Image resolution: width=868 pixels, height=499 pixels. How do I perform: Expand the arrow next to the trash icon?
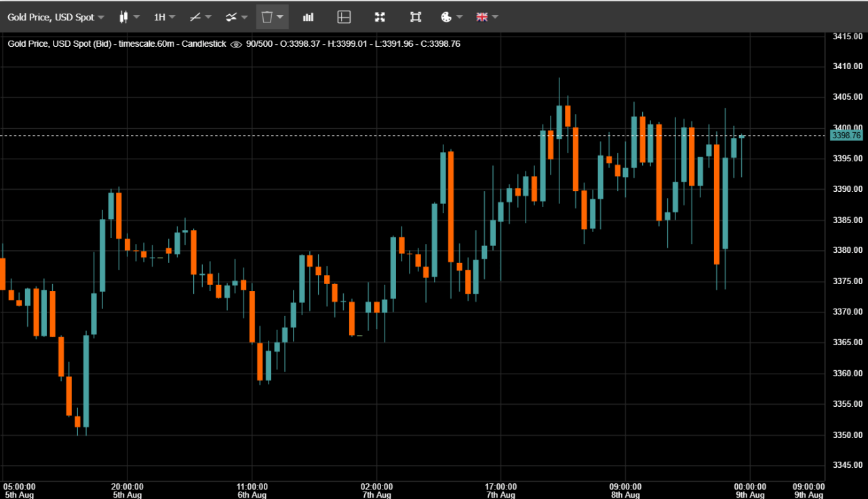tap(280, 17)
